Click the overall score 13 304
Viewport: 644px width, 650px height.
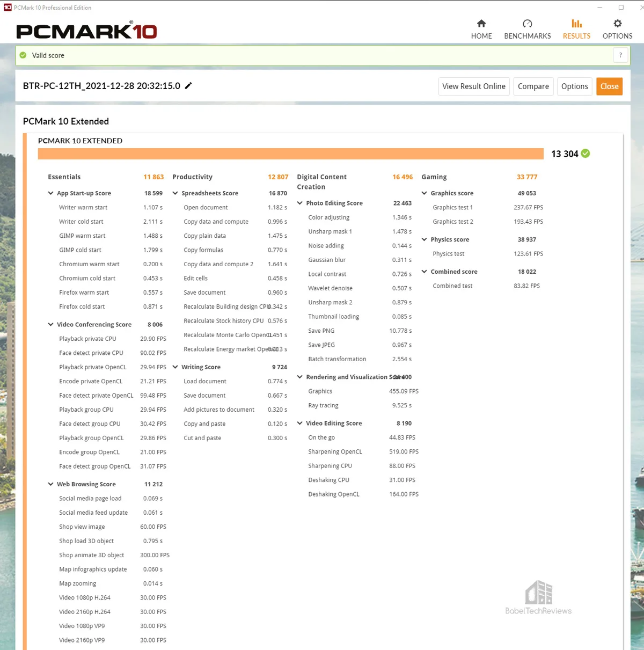565,154
